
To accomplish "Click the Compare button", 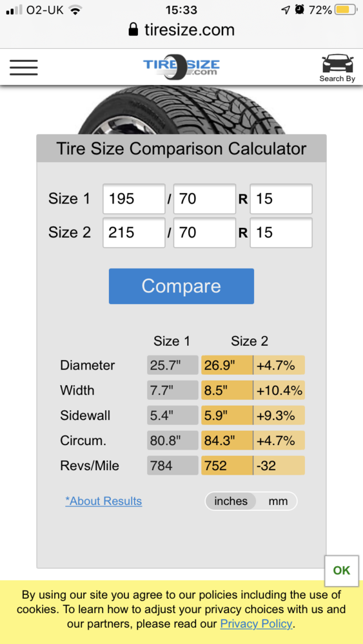I will [x=181, y=287].
